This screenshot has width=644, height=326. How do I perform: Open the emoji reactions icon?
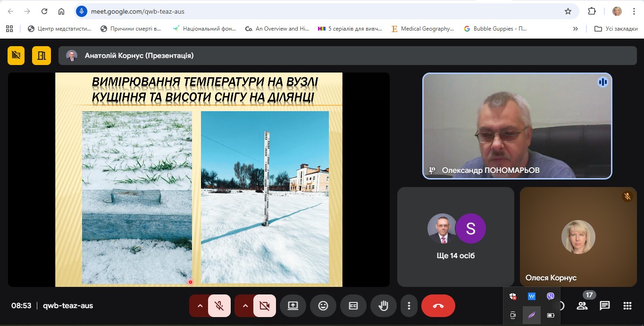(x=323, y=306)
